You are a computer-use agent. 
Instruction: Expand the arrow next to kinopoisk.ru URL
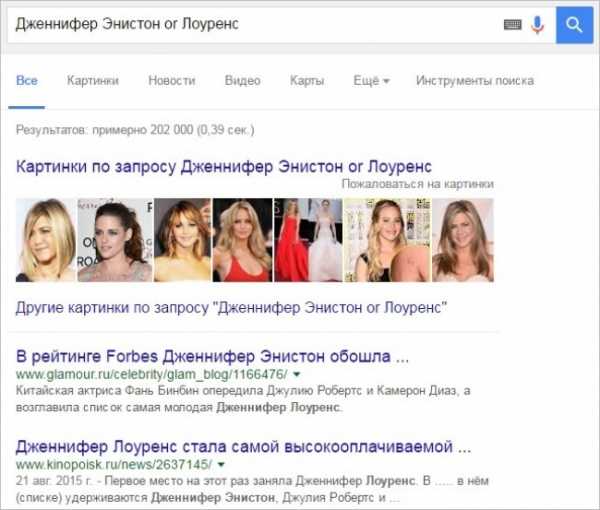(x=221, y=464)
